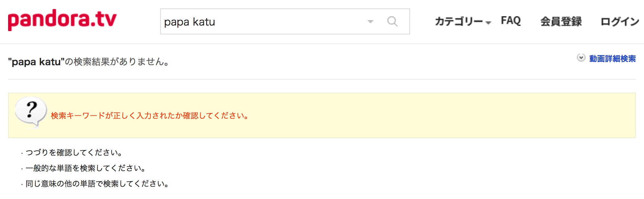Click the 一般的な単語を検索してください tip

85,168
